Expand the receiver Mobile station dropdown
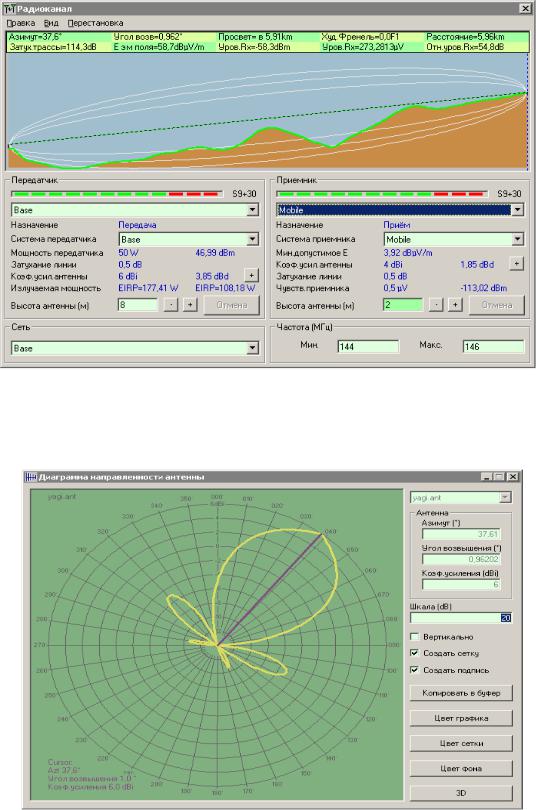The image size is (536, 810). (x=517, y=210)
